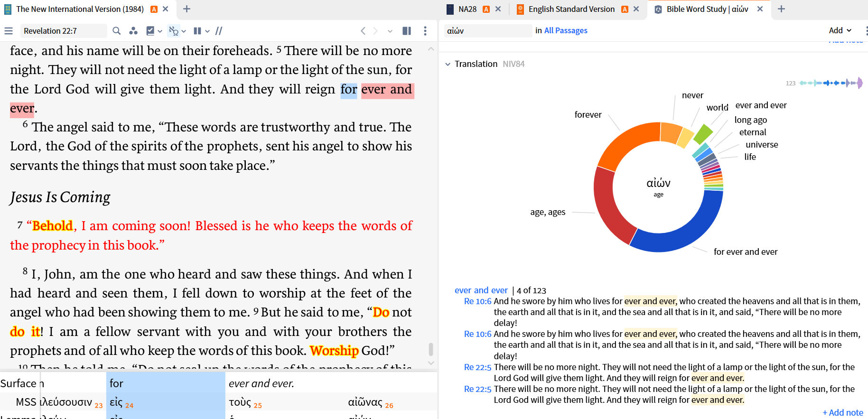Switch to the NA28 tab

pyautogui.click(x=467, y=9)
